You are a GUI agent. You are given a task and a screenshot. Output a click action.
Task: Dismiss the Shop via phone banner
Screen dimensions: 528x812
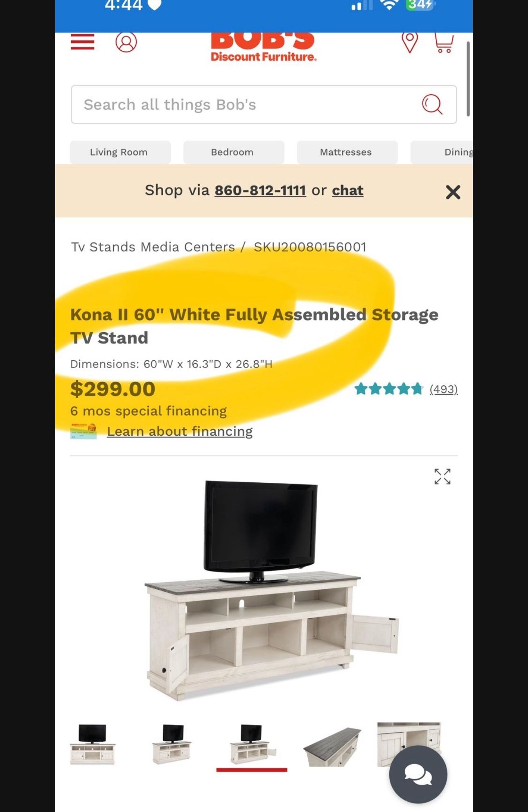[453, 192]
